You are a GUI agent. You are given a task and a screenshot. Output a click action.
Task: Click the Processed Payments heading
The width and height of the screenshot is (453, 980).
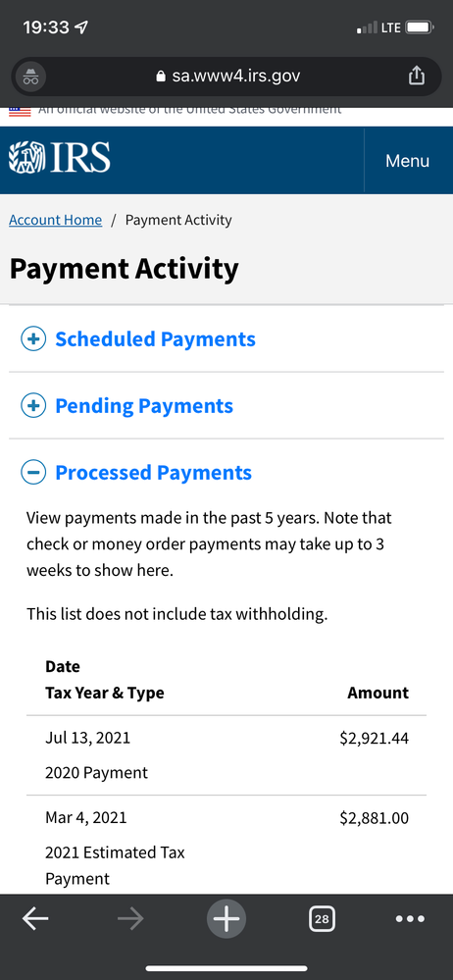tap(154, 473)
